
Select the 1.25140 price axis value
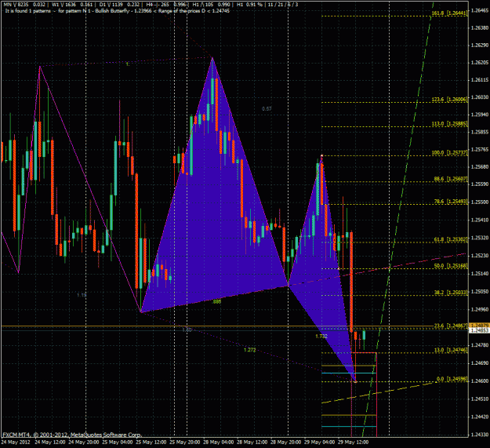479,274
